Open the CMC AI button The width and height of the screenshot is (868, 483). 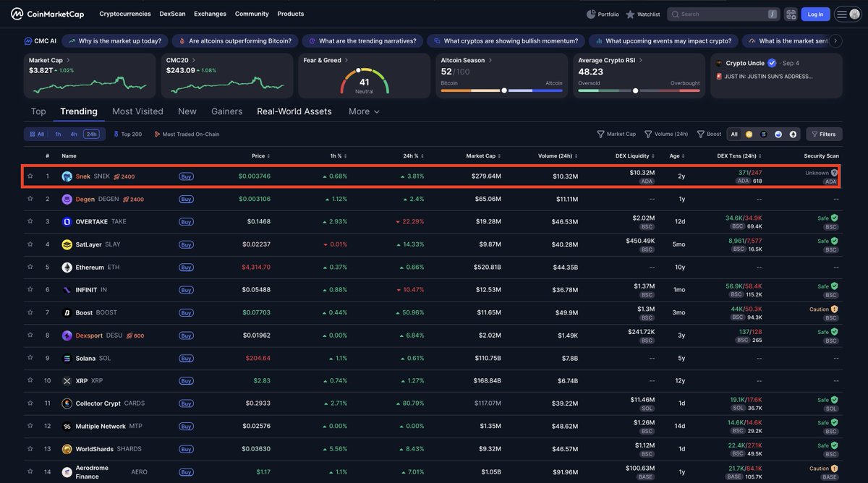coord(41,41)
